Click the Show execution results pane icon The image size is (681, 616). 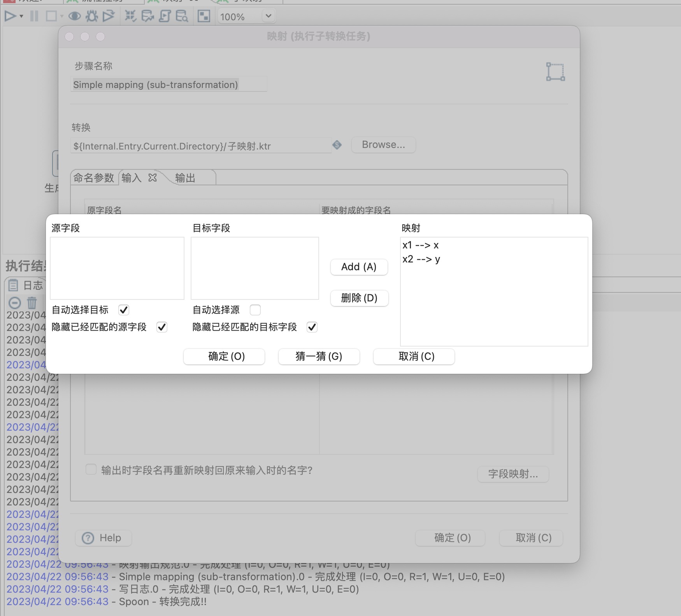(204, 16)
